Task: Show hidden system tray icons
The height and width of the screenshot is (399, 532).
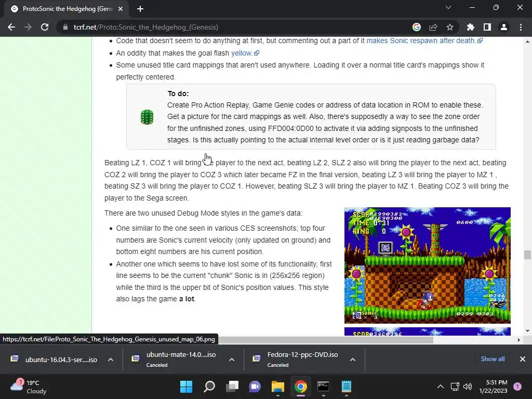Action: point(441,387)
